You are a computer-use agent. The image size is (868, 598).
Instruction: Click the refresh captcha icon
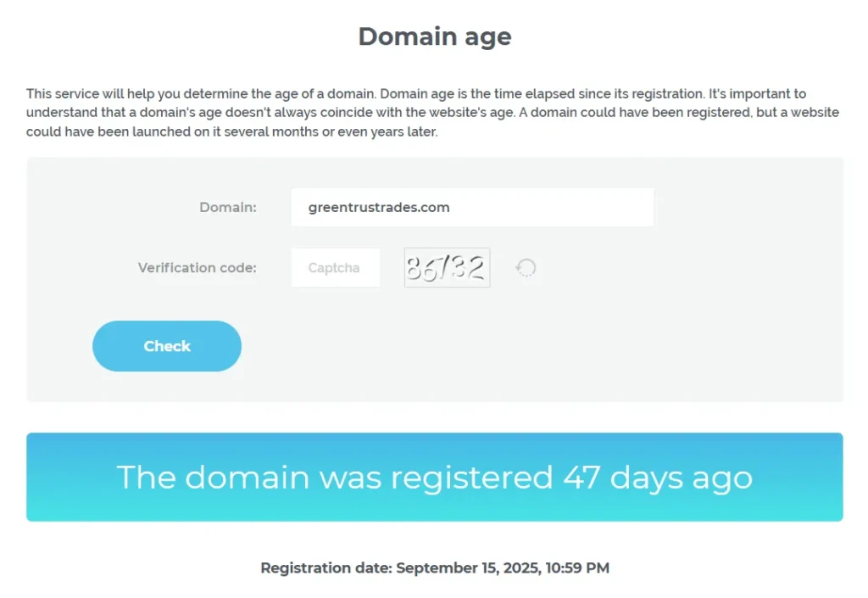[x=526, y=268]
